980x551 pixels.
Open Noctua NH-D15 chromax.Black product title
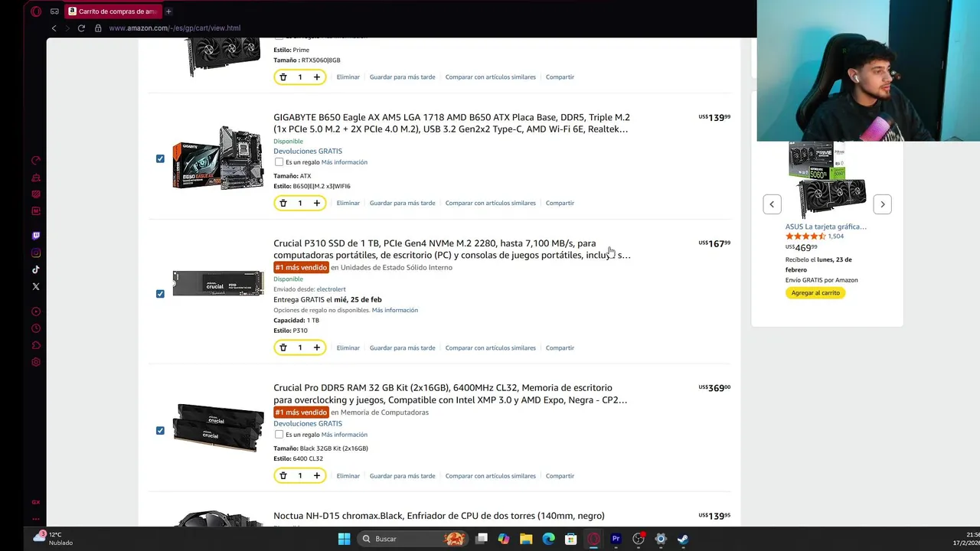tap(439, 516)
